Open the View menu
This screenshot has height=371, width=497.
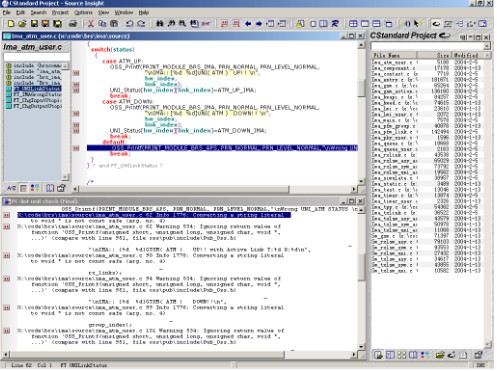point(104,12)
